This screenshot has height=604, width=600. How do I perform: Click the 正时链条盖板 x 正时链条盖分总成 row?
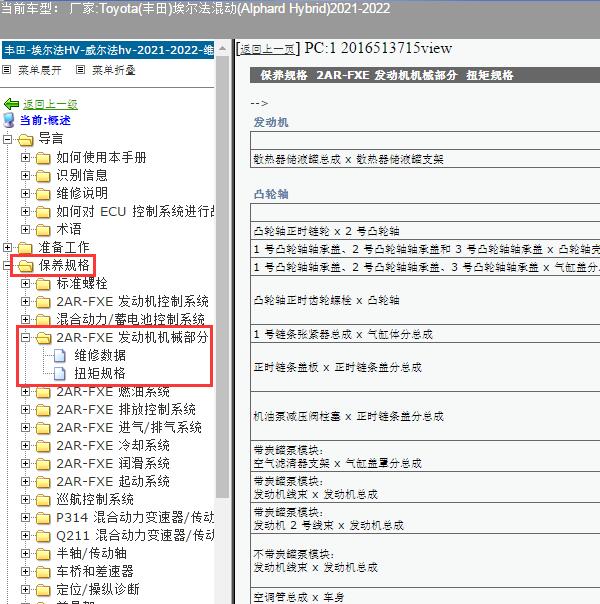pyautogui.click(x=425, y=367)
